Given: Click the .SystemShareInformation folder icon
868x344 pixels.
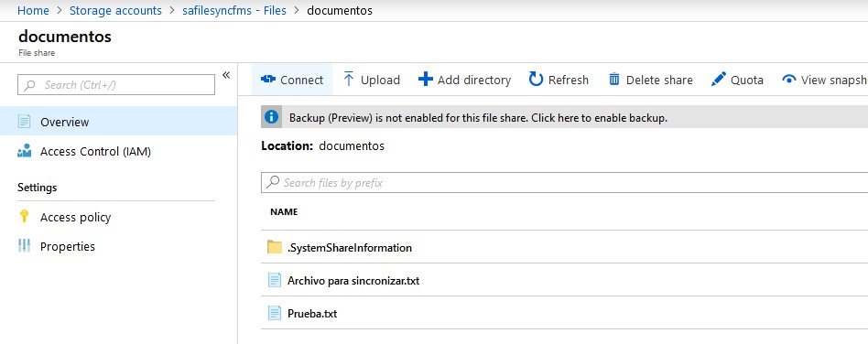Looking at the screenshot, I should coord(275,247).
